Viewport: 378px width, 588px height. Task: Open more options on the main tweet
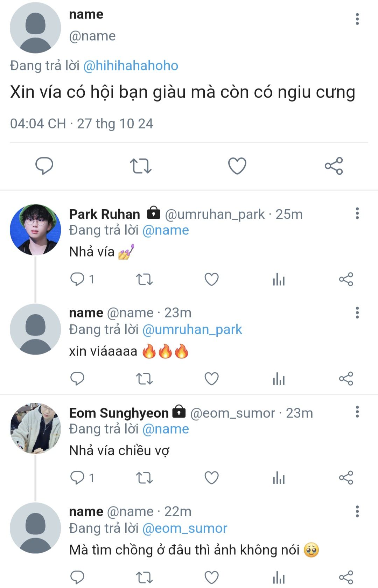[x=357, y=19]
